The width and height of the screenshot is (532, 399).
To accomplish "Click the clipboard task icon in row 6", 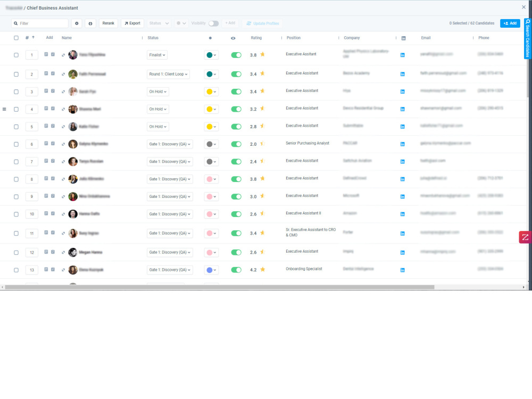I will coord(53,144).
